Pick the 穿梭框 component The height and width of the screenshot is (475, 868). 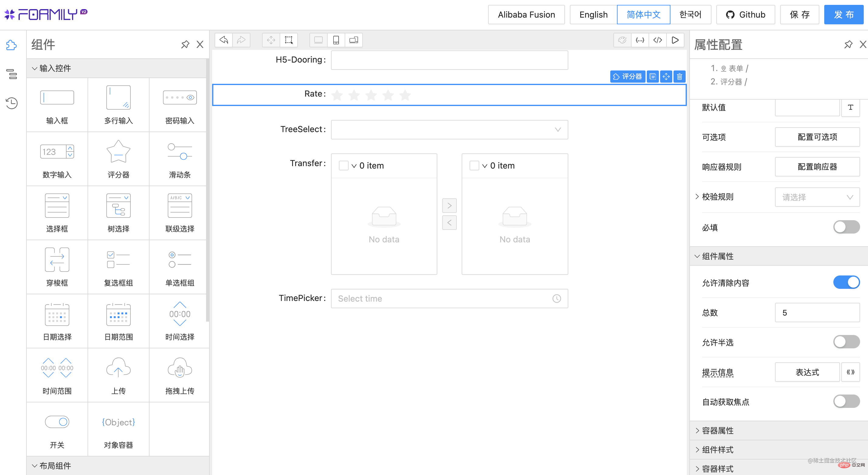click(x=57, y=267)
